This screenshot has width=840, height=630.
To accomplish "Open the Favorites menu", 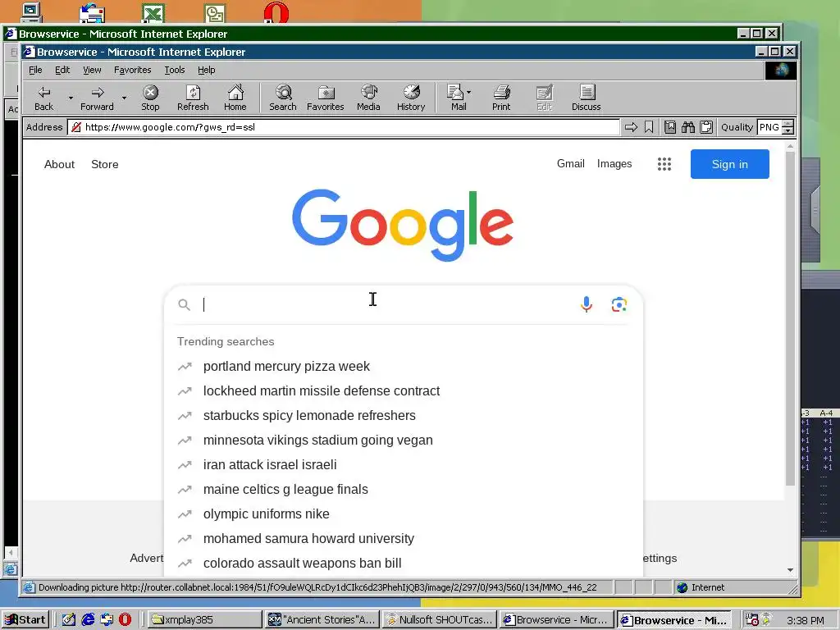I will (132, 70).
